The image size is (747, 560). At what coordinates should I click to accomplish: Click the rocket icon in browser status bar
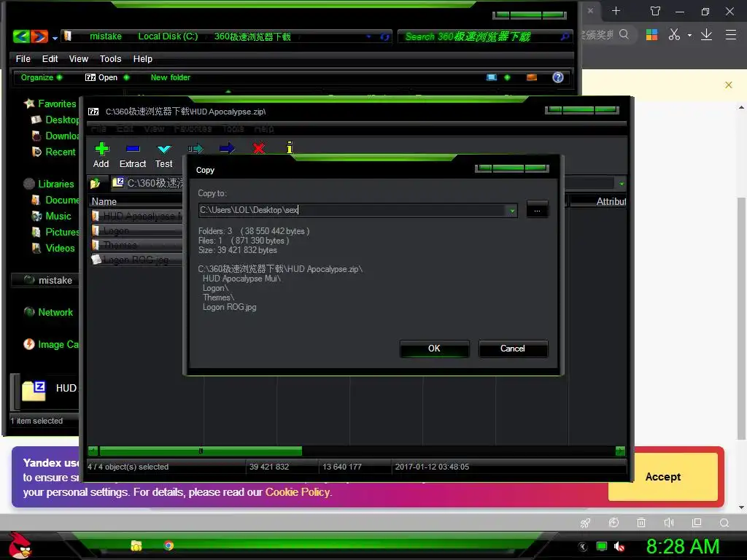click(586, 523)
